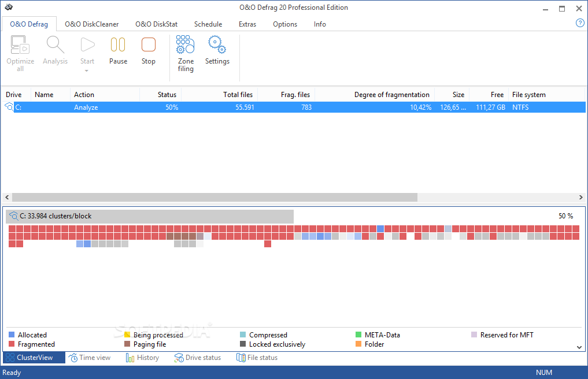Click the 50 % cluster progress label
The height and width of the screenshot is (379, 588).
pyautogui.click(x=565, y=216)
